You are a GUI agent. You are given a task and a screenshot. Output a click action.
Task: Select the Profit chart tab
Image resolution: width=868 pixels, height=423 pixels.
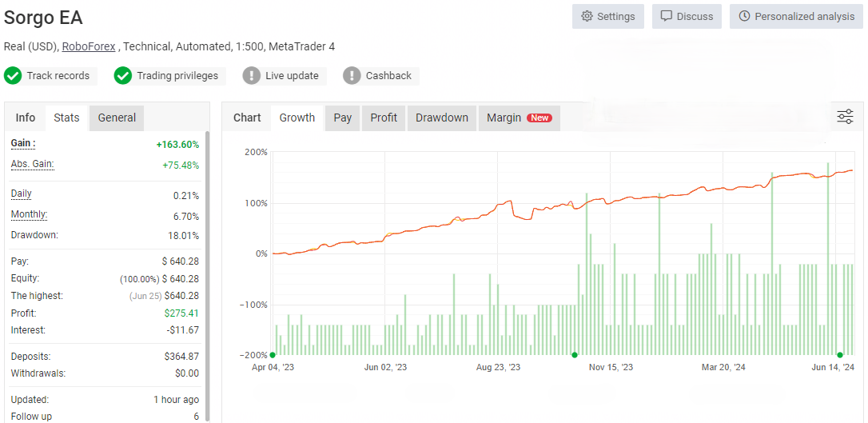click(384, 118)
